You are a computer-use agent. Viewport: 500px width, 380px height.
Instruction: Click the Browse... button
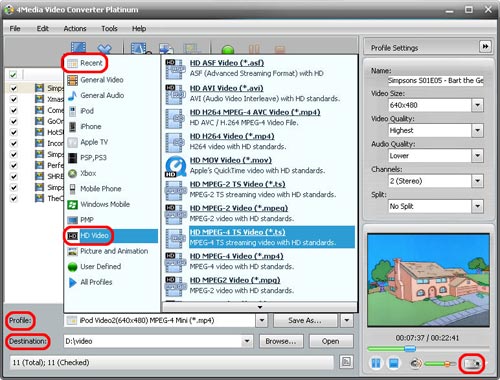281,341
